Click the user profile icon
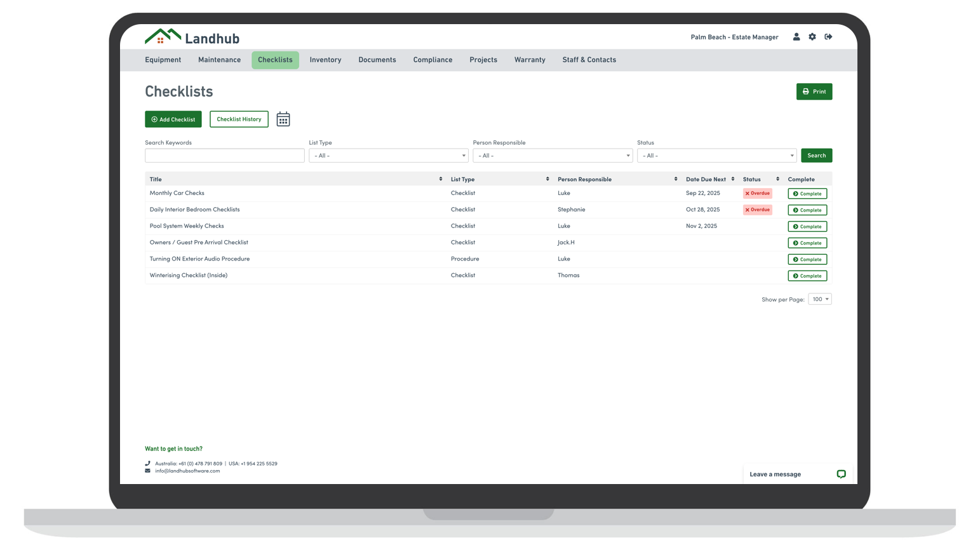Screen dimensions: 980x559 (x=796, y=37)
